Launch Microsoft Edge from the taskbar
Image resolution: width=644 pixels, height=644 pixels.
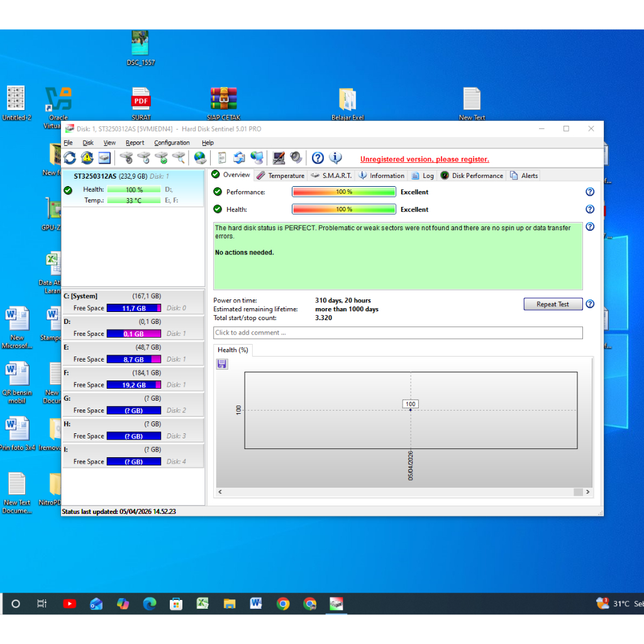point(150,604)
